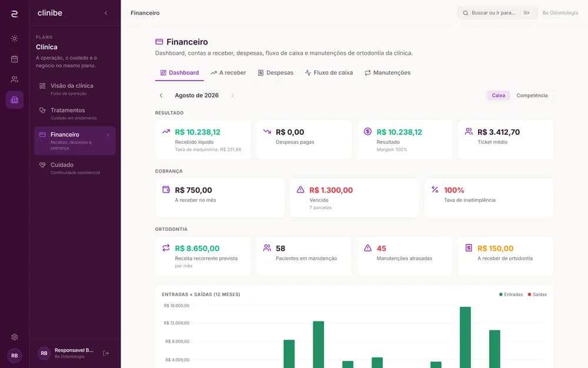
Task: Switch to the Despesas tab
Action: [x=275, y=73]
